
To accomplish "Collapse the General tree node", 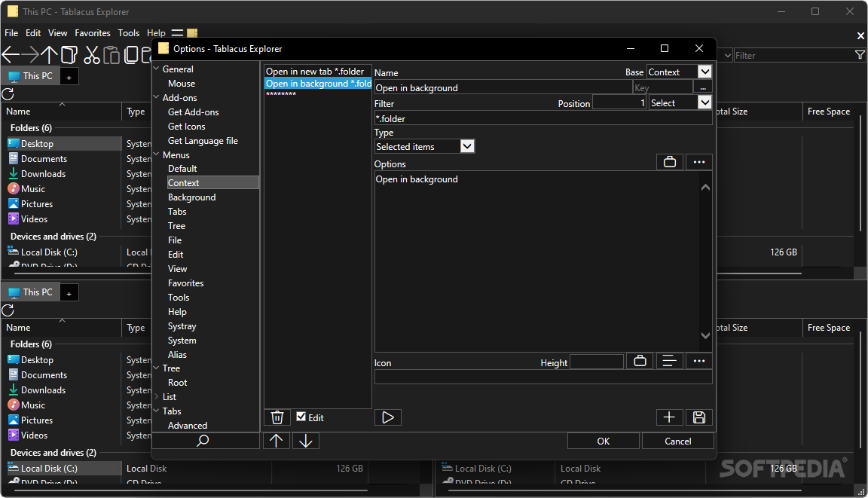I will [157, 69].
